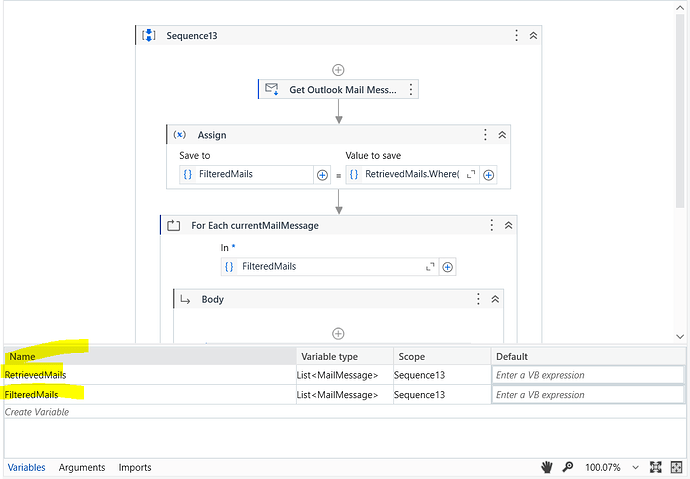Collapse the For Each currentMailMessage activity

tap(507, 225)
